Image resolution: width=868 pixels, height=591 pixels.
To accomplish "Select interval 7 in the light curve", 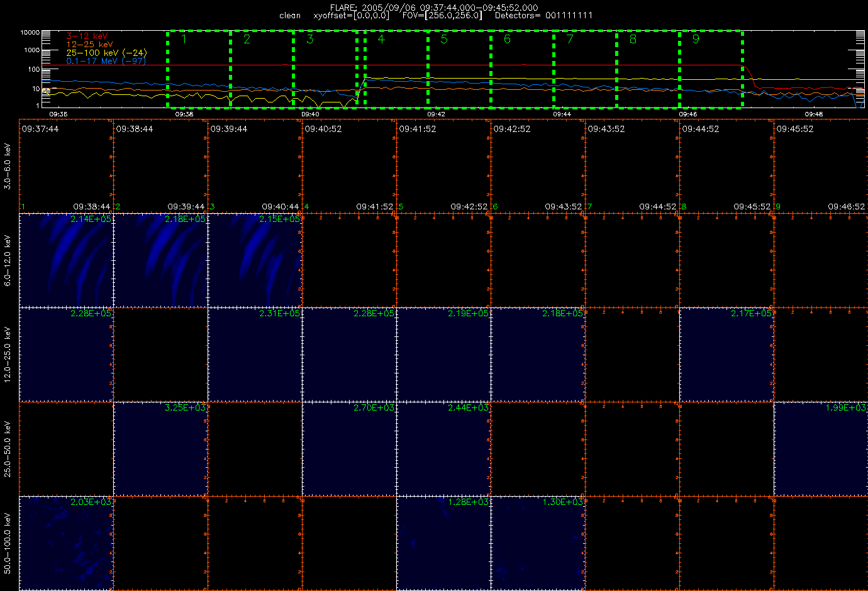I will click(x=585, y=69).
